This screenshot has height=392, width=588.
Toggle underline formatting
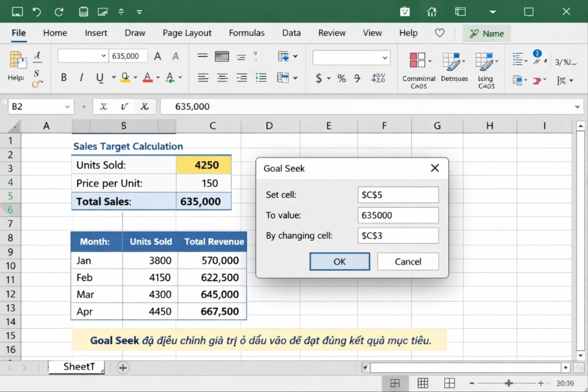pyautogui.click(x=99, y=78)
